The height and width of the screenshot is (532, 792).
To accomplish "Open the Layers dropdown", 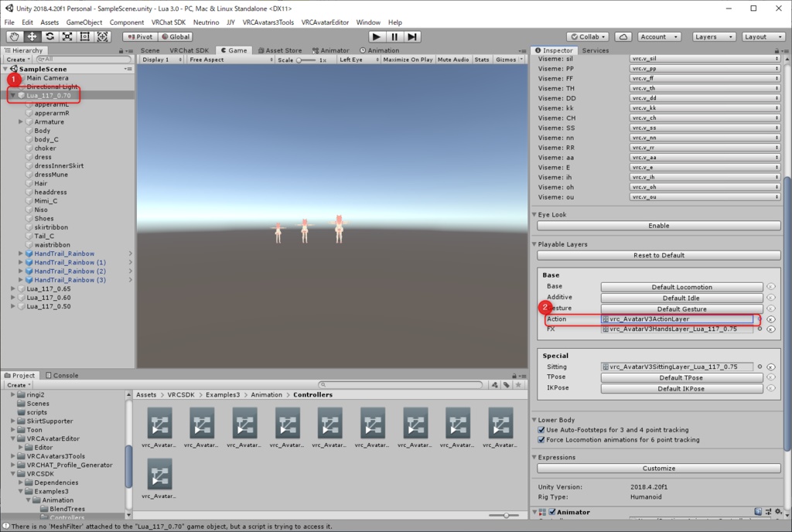I will [713, 37].
